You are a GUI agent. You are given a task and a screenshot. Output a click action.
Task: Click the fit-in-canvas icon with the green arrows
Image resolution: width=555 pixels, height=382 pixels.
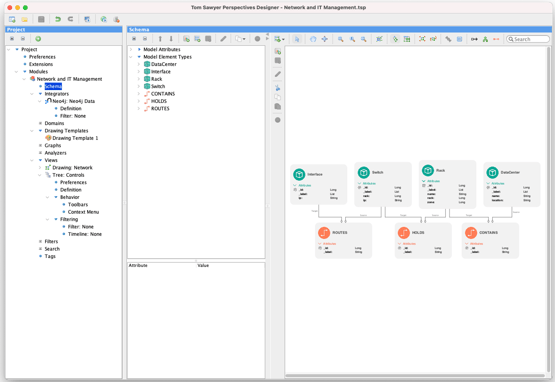379,39
